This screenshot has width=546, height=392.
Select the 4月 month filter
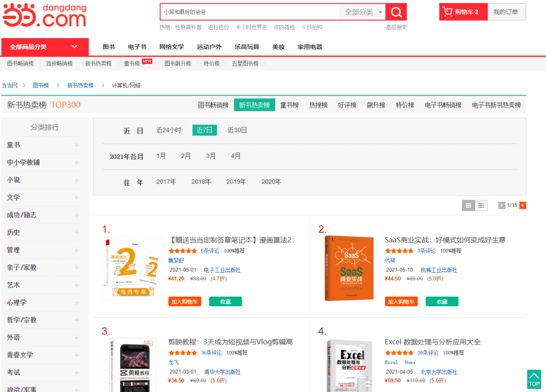(x=236, y=156)
